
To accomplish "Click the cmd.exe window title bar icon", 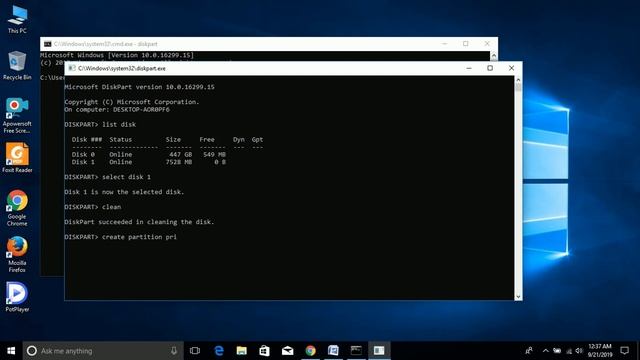I will [x=48, y=44].
